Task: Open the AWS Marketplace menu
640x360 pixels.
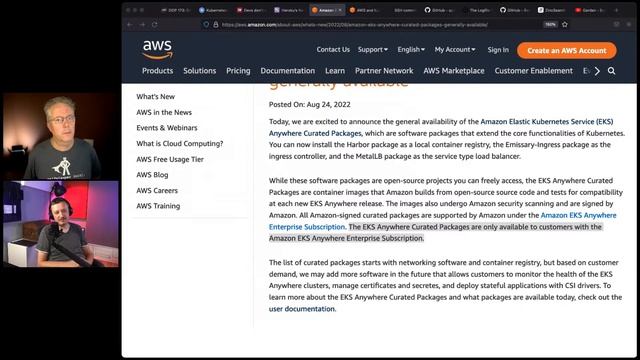Action: pos(454,71)
